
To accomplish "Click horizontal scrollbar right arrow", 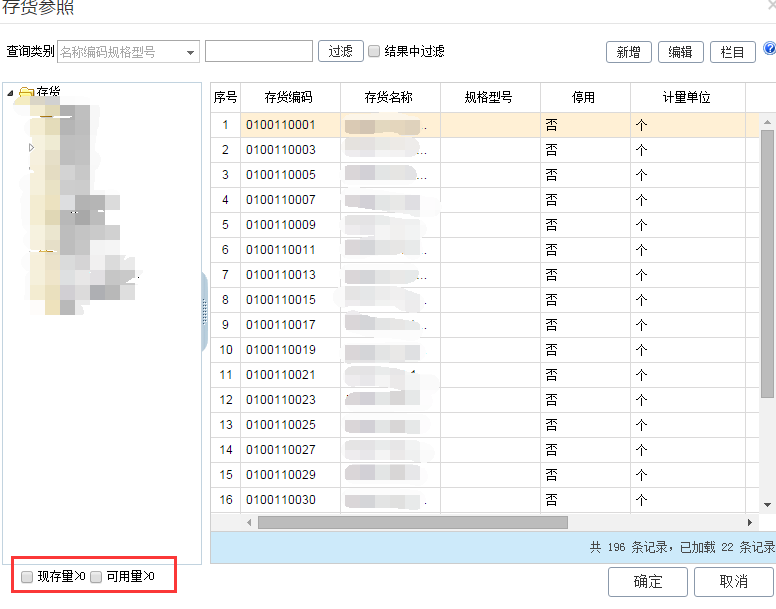I will [x=750, y=522].
